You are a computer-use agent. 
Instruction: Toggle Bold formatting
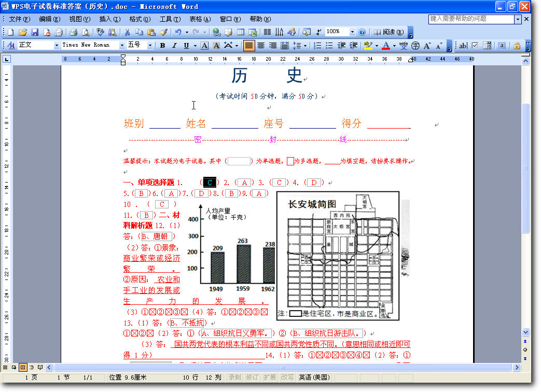tap(162, 46)
